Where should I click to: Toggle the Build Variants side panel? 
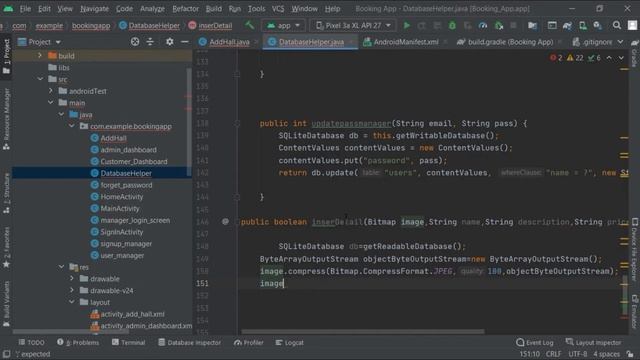[x=6, y=304]
